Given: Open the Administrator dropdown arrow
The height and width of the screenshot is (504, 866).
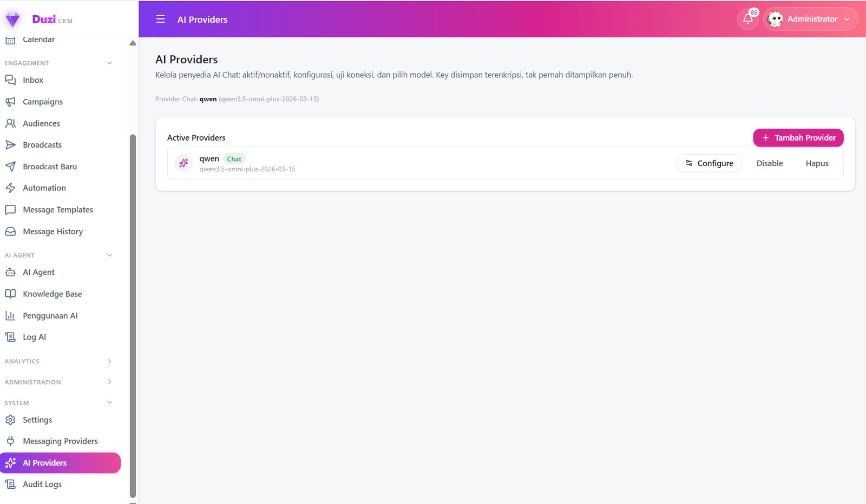Looking at the screenshot, I should click(847, 19).
